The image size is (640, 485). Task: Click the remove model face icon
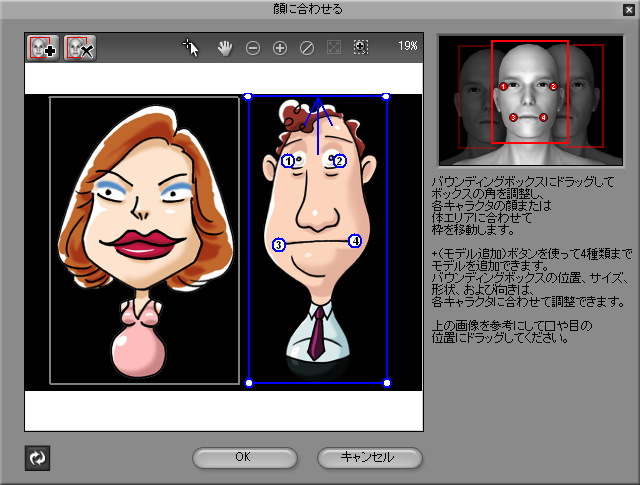tap(79, 47)
